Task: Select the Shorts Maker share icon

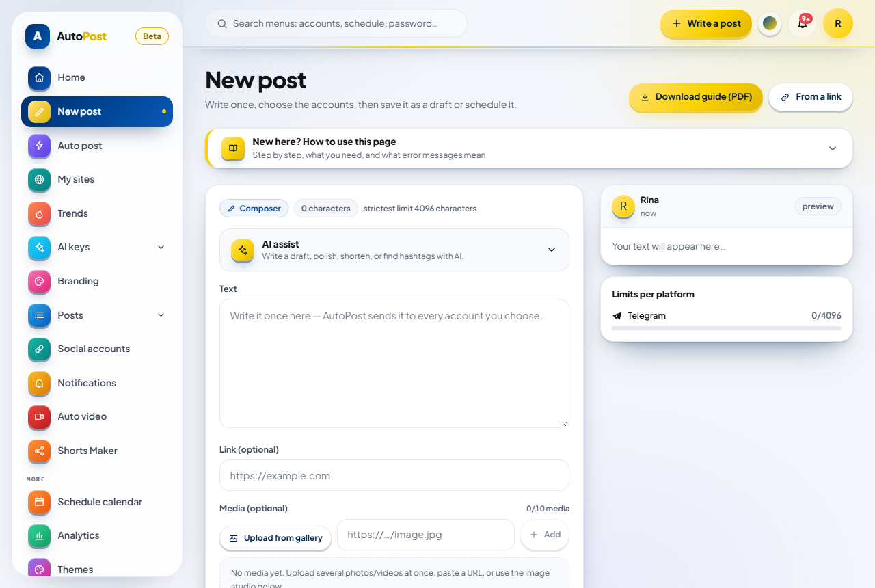Action: tap(39, 451)
